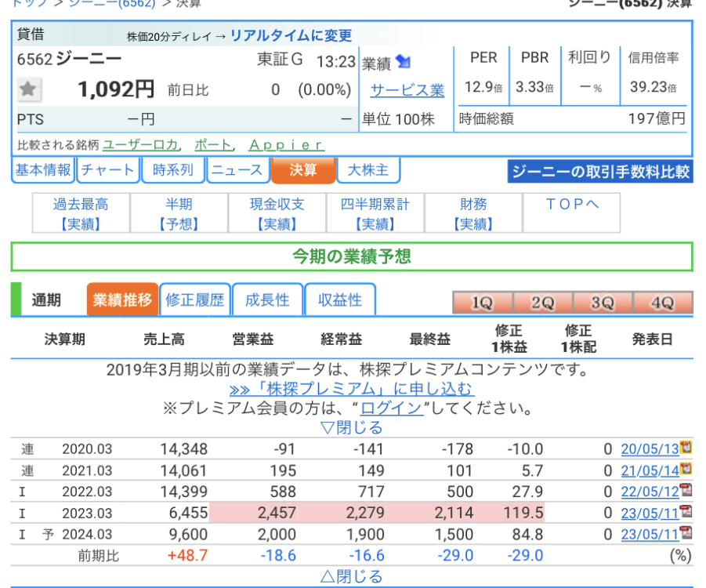Image resolution: width=706 pixels, height=588 pixels.
Task: Click the 2021.03 sales figure 14,061
Action: 184,470
